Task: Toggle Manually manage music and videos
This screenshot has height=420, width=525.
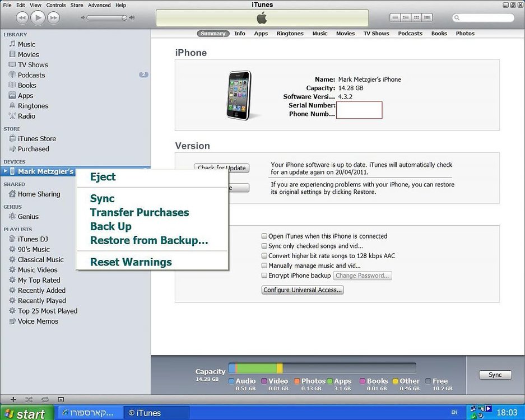Action: pos(264,266)
